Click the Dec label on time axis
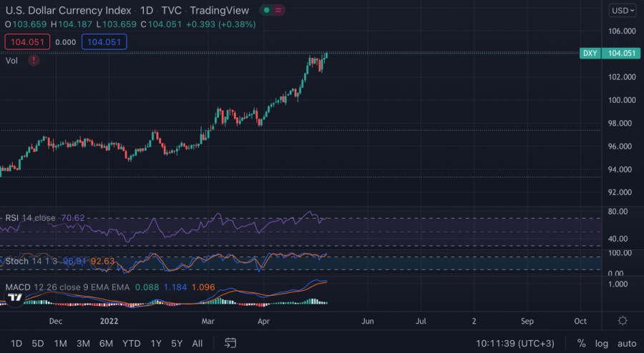This screenshot has height=353, width=644. (55, 321)
